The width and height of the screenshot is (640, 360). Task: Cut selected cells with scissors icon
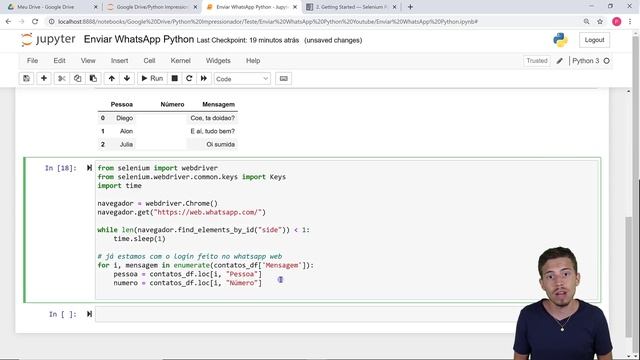(62, 78)
